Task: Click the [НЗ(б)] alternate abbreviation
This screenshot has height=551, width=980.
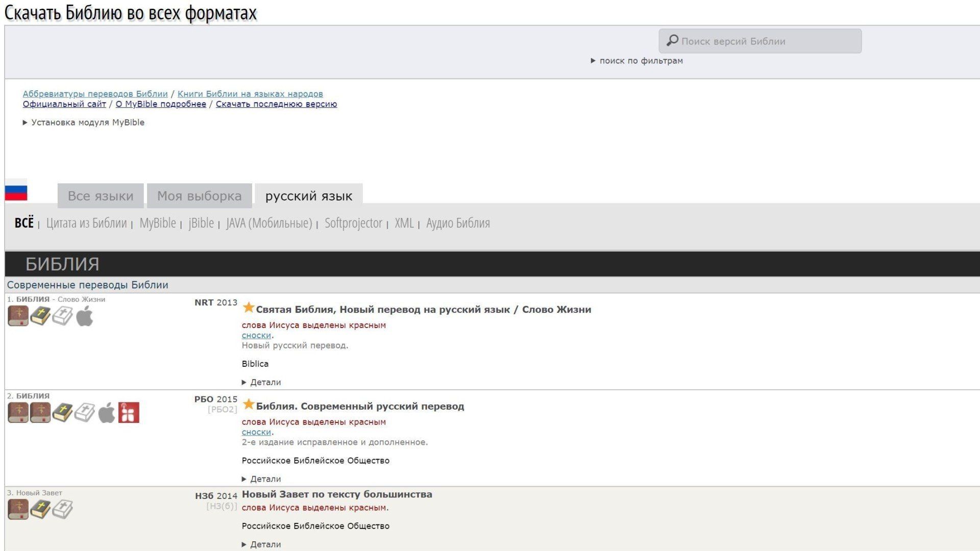Action: pyautogui.click(x=222, y=506)
